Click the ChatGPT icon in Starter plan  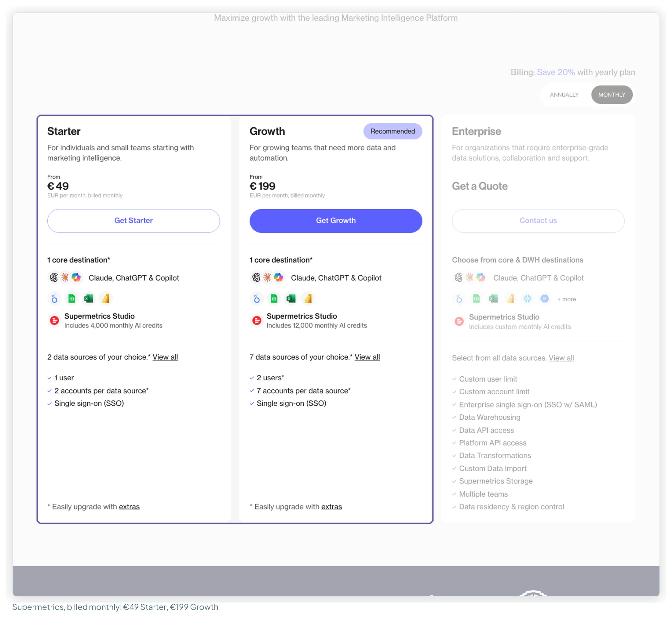54,277
